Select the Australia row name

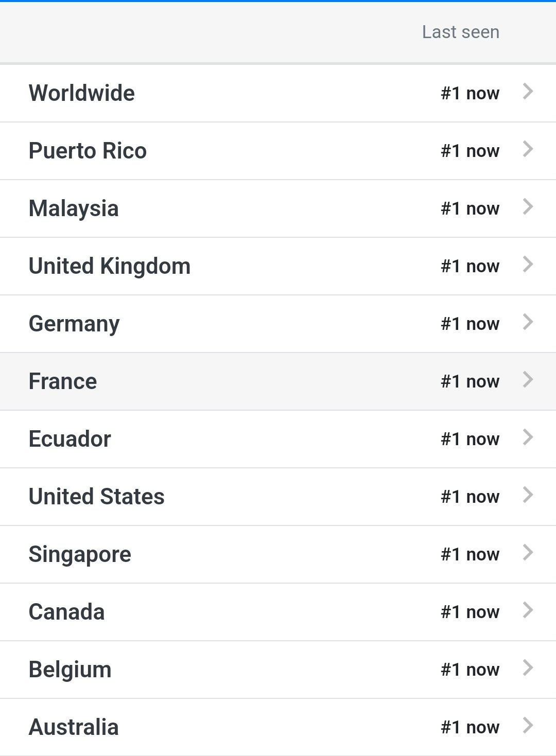[74, 727]
